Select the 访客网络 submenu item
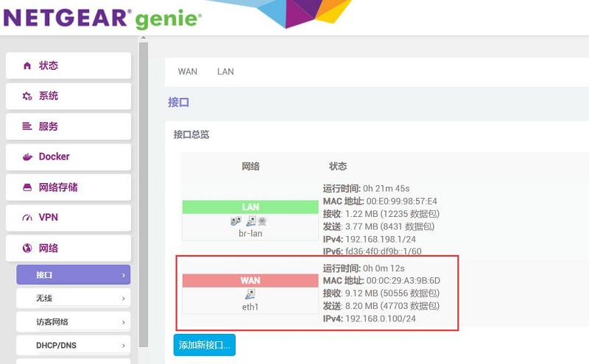The height and width of the screenshot is (364, 589). (x=73, y=322)
